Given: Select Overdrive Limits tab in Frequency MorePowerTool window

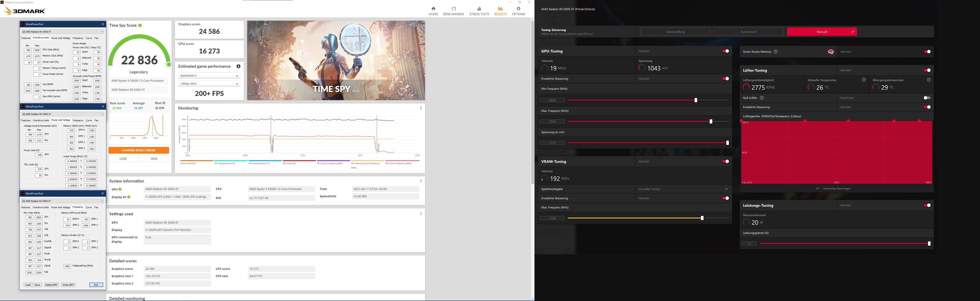Looking at the screenshot, I should tap(41, 207).
